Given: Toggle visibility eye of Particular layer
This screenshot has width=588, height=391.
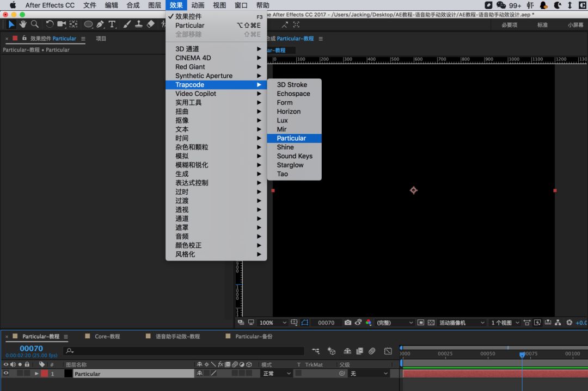Looking at the screenshot, I should click(x=5, y=374).
